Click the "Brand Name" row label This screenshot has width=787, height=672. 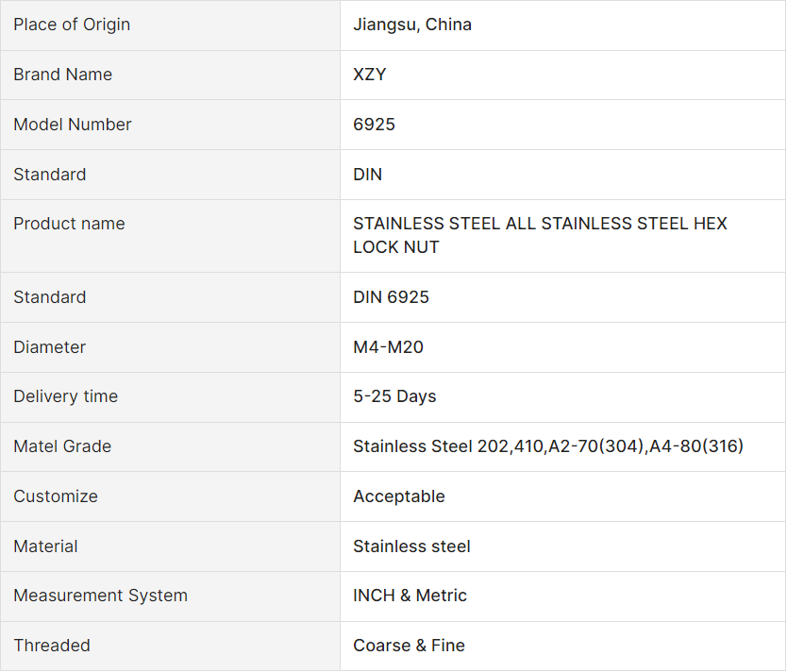click(x=62, y=75)
